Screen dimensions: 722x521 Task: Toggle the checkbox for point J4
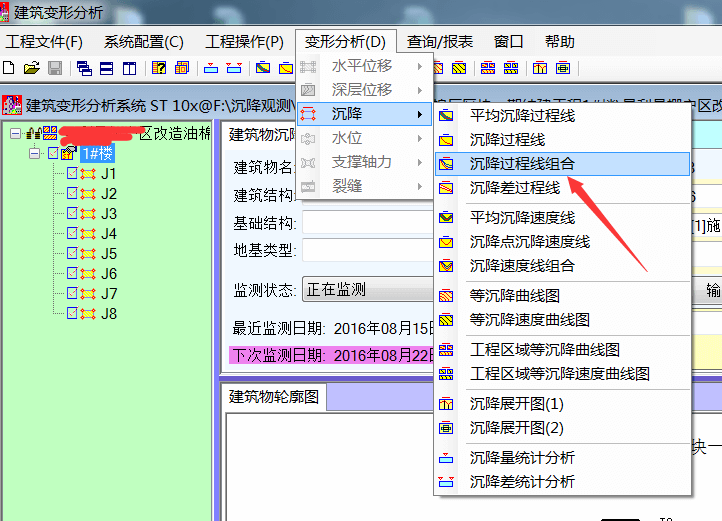click(x=72, y=233)
